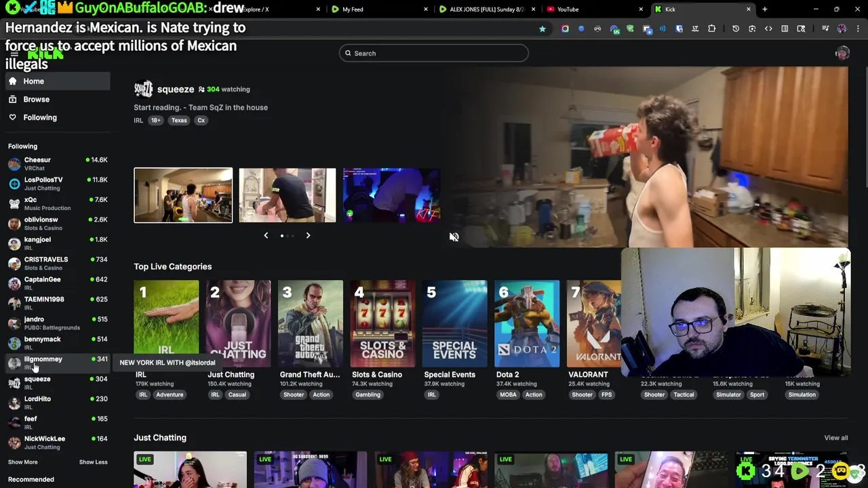Open LosPollosTV channel
The height and width of the screenshot is (488, 868).
58,184
